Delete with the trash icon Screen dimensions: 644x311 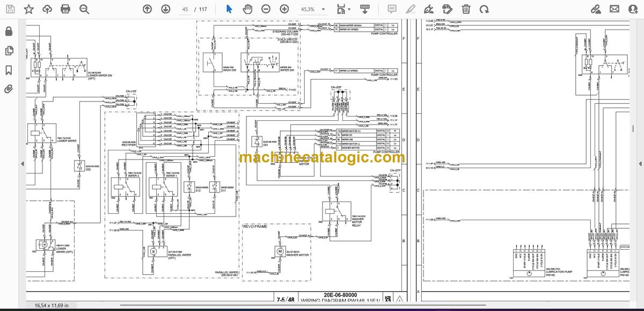[x=466, y=9]
